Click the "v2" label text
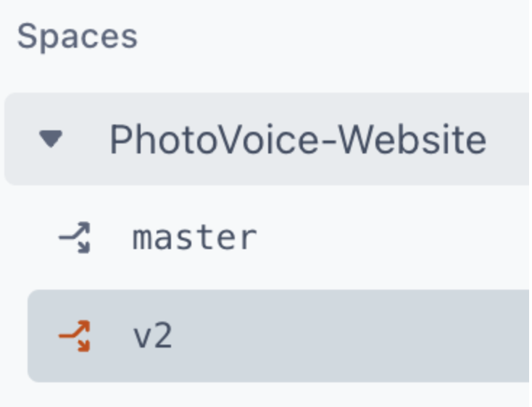 click(153, 336)
